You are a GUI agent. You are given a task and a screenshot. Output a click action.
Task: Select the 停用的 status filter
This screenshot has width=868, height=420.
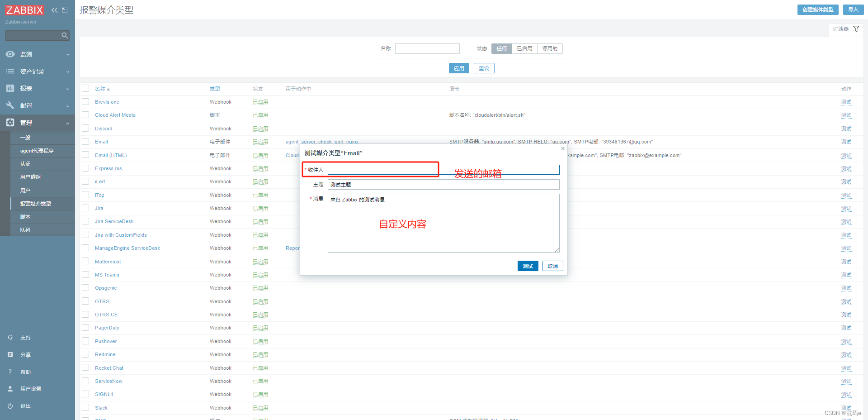(x=550, y=48)
